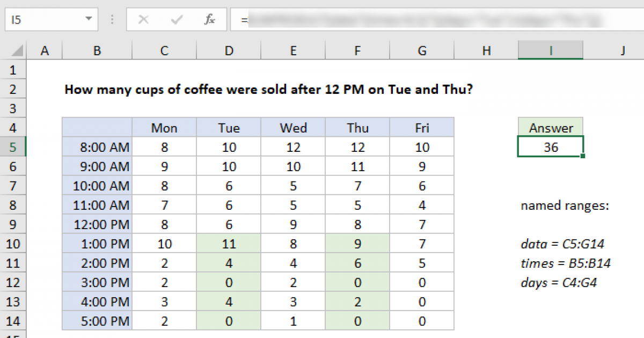Select the Answer header cell
This screenshot has height=338, width=644.
pyautogui.click(x=551, y=128)
